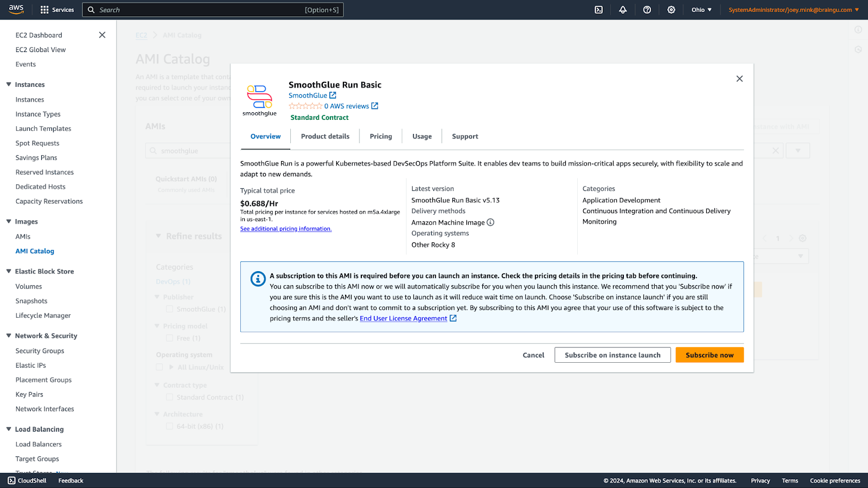Click the search magnifier icon in top bar
868x488 pixels.
tap(91, 10)
